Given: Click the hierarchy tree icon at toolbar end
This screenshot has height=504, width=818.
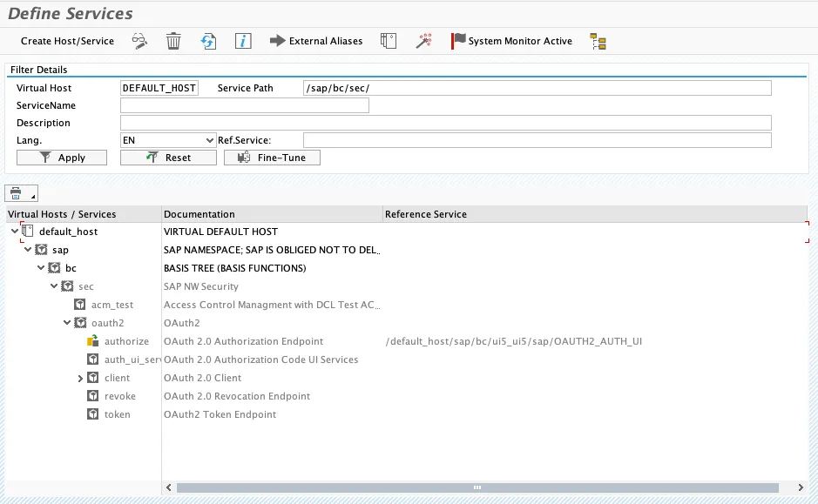Looking at the screenshot, I should [x=598, y=41].
